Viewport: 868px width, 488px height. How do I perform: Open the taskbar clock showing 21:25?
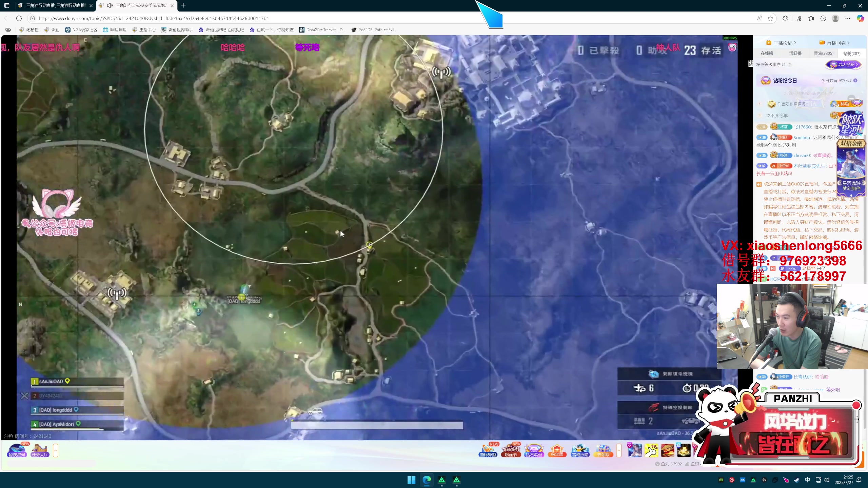coord(844,480)
